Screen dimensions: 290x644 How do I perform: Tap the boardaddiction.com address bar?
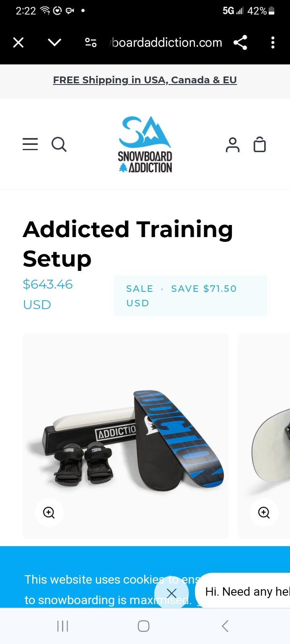pos(166,42)
